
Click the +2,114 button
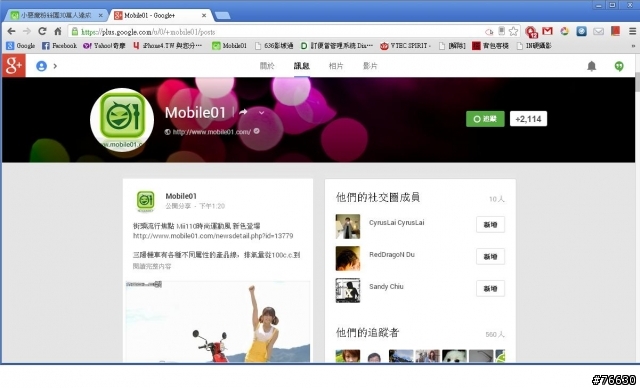[x=528, y=119]
